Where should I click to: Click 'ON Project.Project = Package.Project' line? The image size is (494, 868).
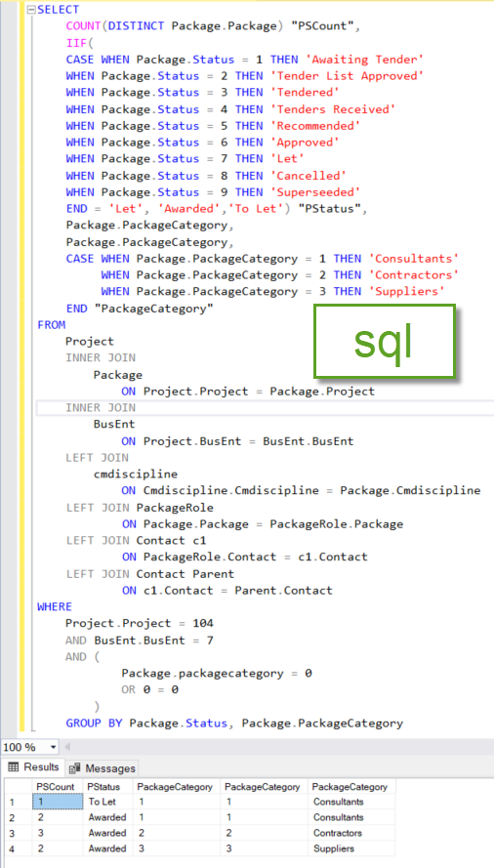[x=248, y=392]
